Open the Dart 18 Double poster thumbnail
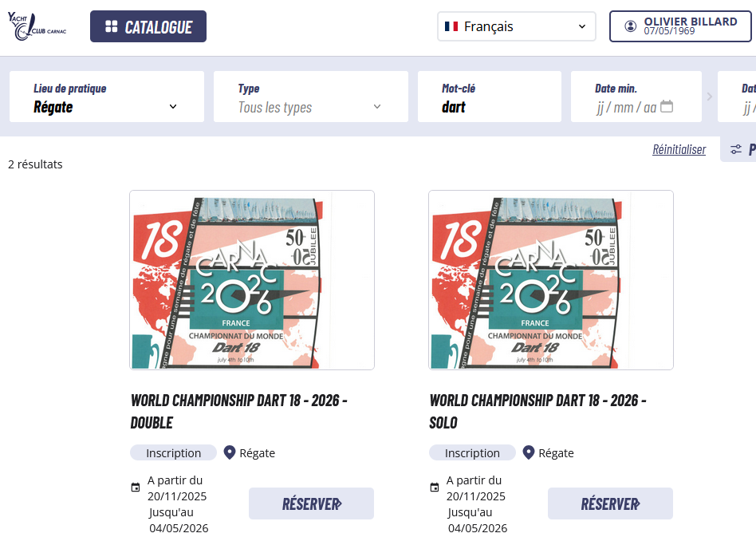The height and width of the screenshot is (541, 756). pos(251,280)
